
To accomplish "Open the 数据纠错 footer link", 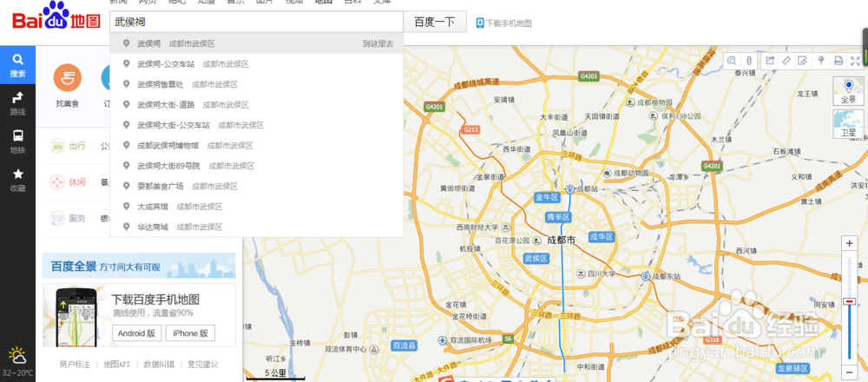I will [159, 365].
